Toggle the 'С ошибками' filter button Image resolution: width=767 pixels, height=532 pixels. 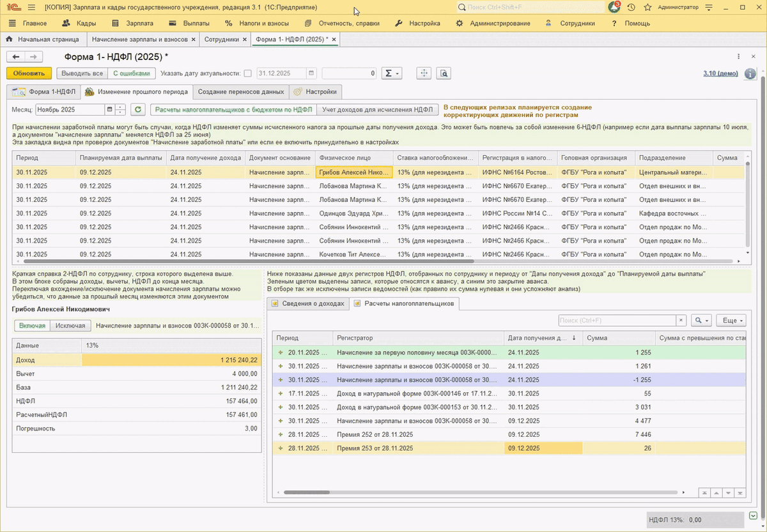(132, 73)
